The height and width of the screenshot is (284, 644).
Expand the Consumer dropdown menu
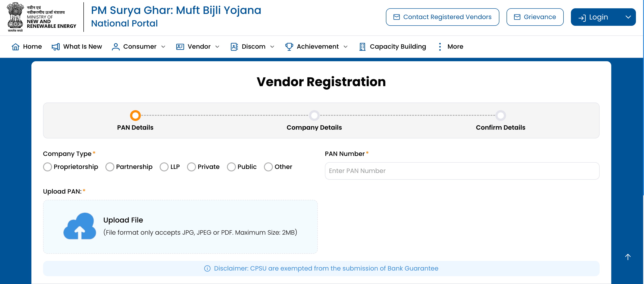pos(163,47)
